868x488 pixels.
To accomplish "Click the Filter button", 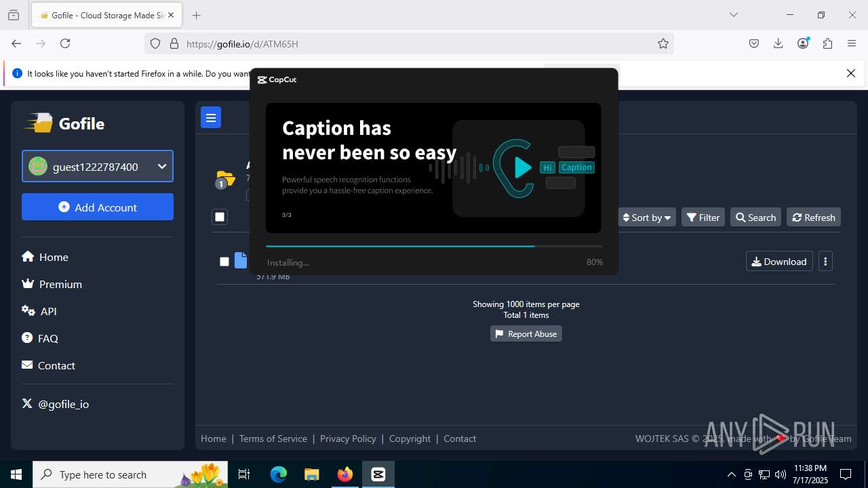I will [x=703, y=217].
